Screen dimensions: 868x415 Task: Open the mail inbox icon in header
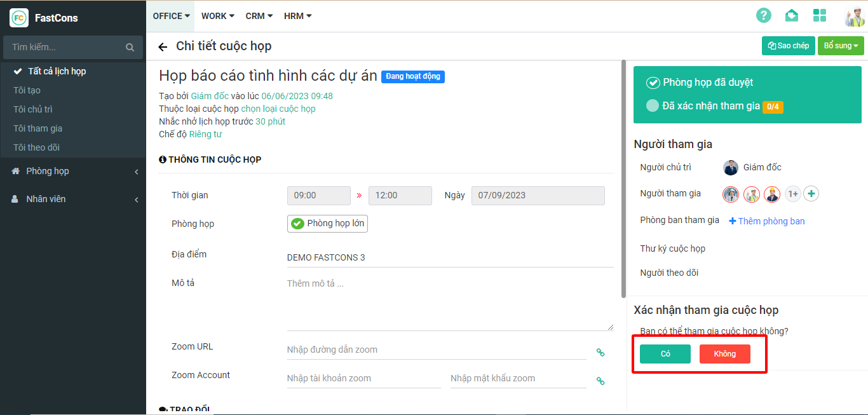point(791,16)
